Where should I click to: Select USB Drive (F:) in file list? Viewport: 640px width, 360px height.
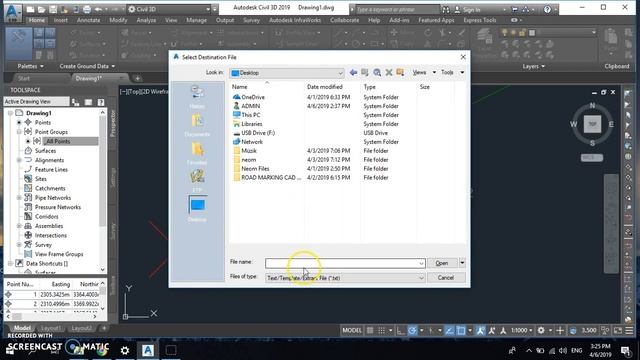[x=258, y=133]
